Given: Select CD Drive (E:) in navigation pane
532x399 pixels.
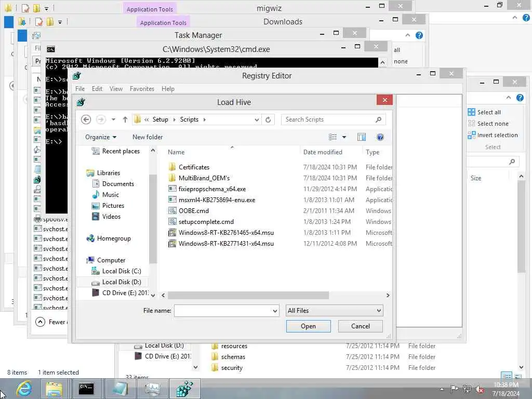Looking at the screenshot, I should tap(120, 293).
